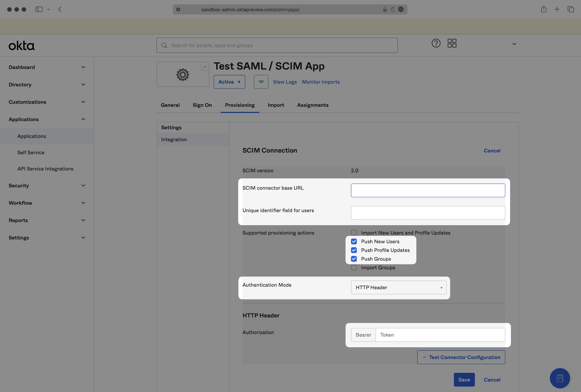
Task: Click the pencil edit logo icon
Action: click(205, 67)
